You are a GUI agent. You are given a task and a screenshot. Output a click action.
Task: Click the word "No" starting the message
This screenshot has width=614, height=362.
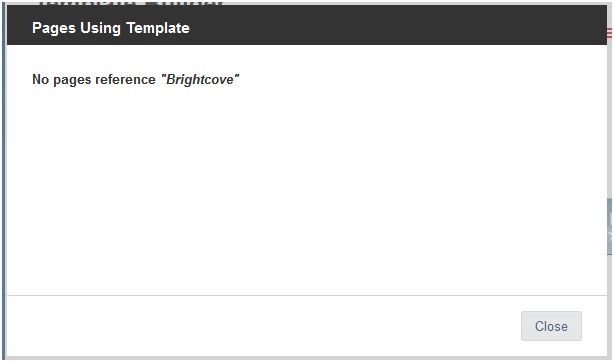40,80
